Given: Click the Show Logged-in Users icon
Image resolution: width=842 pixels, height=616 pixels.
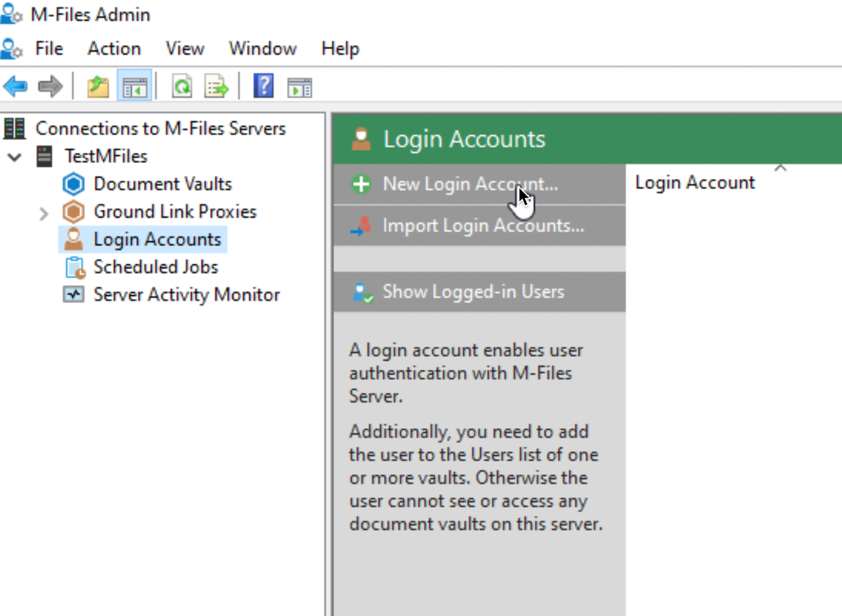Looking at the screenshot, I should pyautogui.click(x=363, y=293).
